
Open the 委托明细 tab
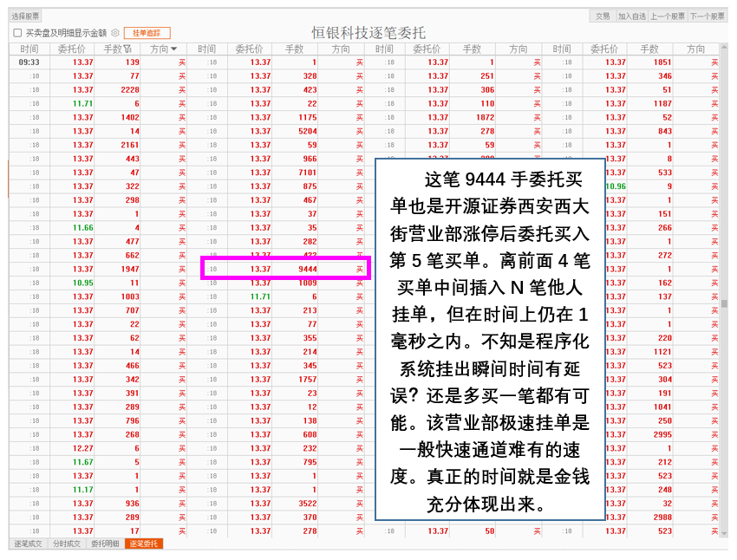click(x=105, y=544)
